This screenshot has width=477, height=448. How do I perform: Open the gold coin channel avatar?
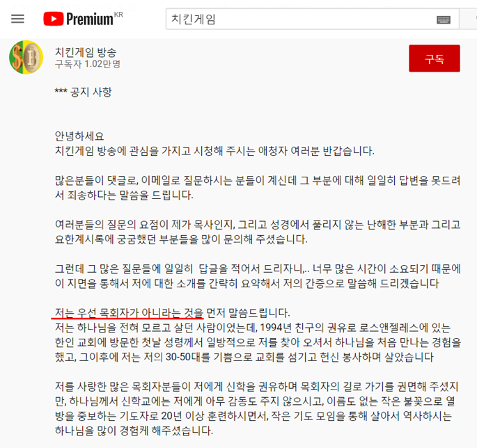coord(26,57)
